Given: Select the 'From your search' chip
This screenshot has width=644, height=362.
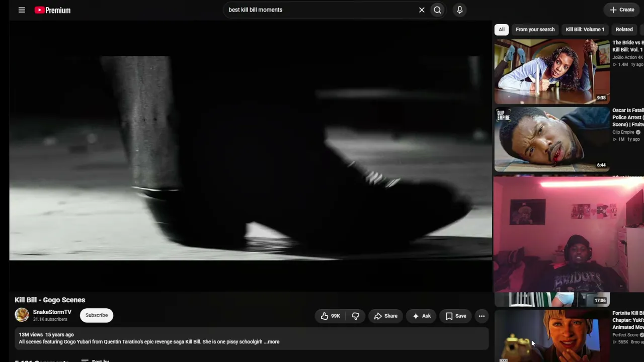Looking at the screenshot, I should click(x=535, y=30).
